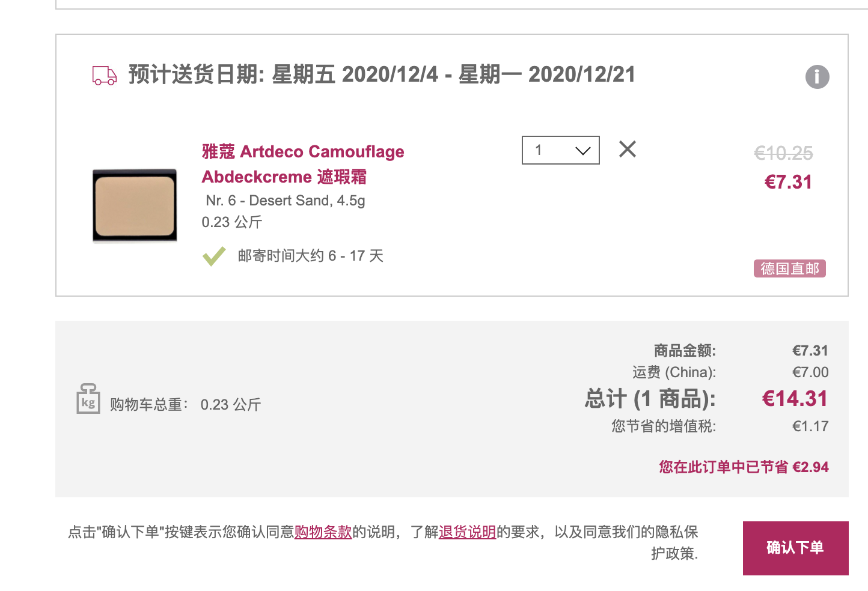The image size is (868, 591).
Task: Click the crossed-out price €10.25
Action: coord(784,153)
